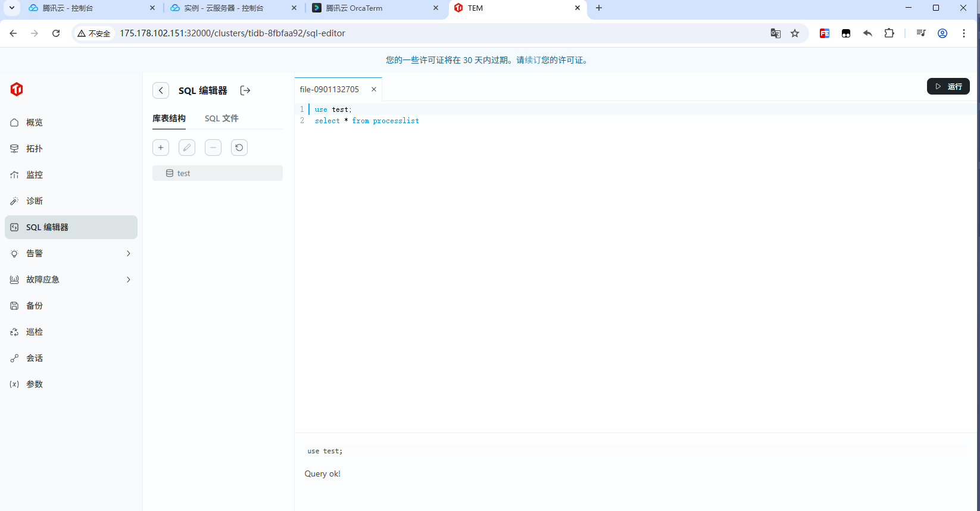This screenshot has height=511, width=980.
Task: Click the 告警 lightbulb icon
Action: tap(14, 253)
